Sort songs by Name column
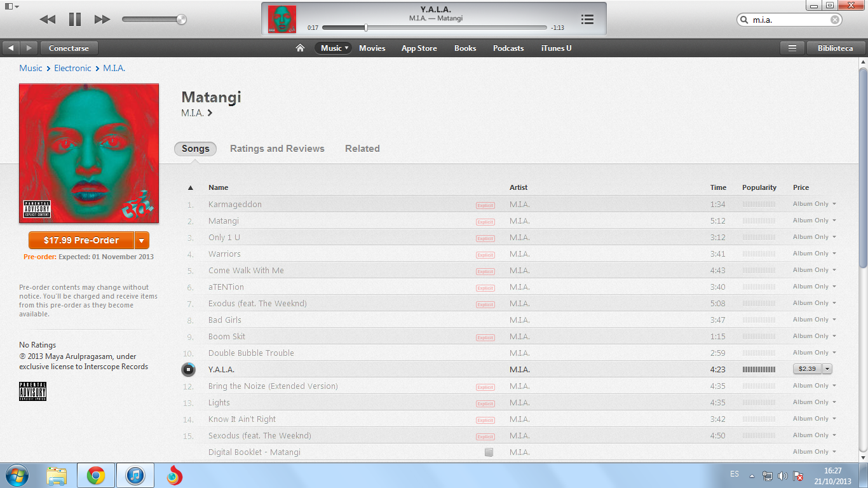The height and width of the screenshot is (488, 868). (218, 187)
